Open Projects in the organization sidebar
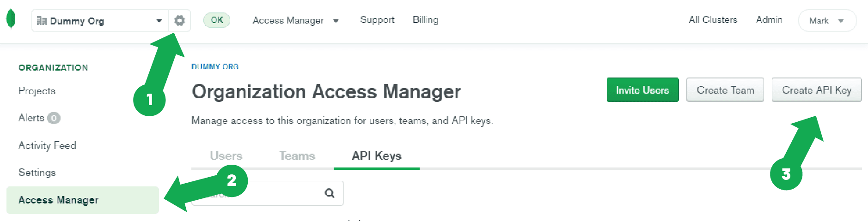868x221 pixels. 37,91
